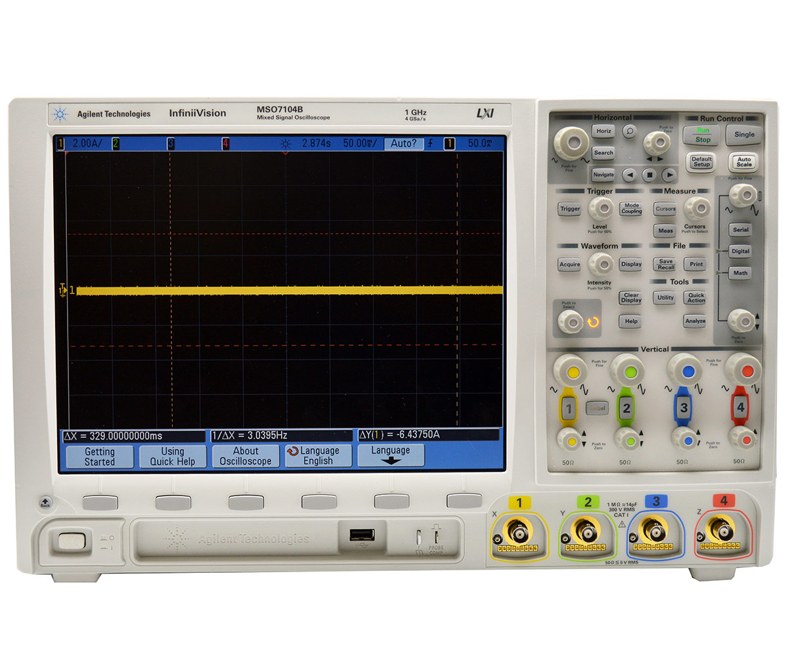
Task: Click the Auto? trigger status on screen
Action: click(x=404, y=144)
